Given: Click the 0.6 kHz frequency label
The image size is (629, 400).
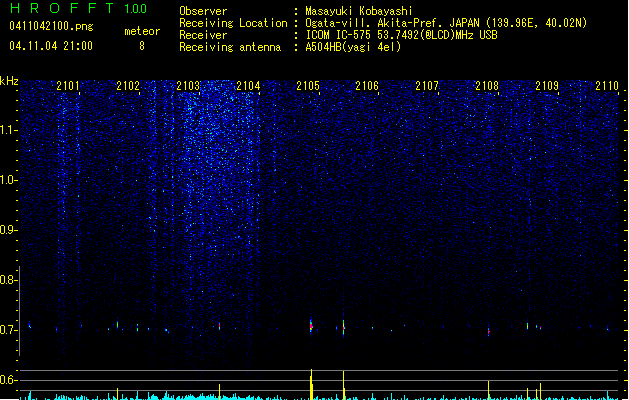Looking at the screenshot, I should (x=8, y=380).
